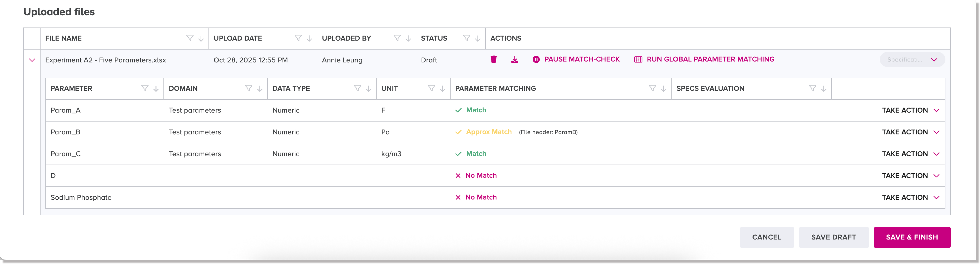Click the Save & Finish button
The height and width of the screenshot is (264, 980).
click(x=911, y=237)
